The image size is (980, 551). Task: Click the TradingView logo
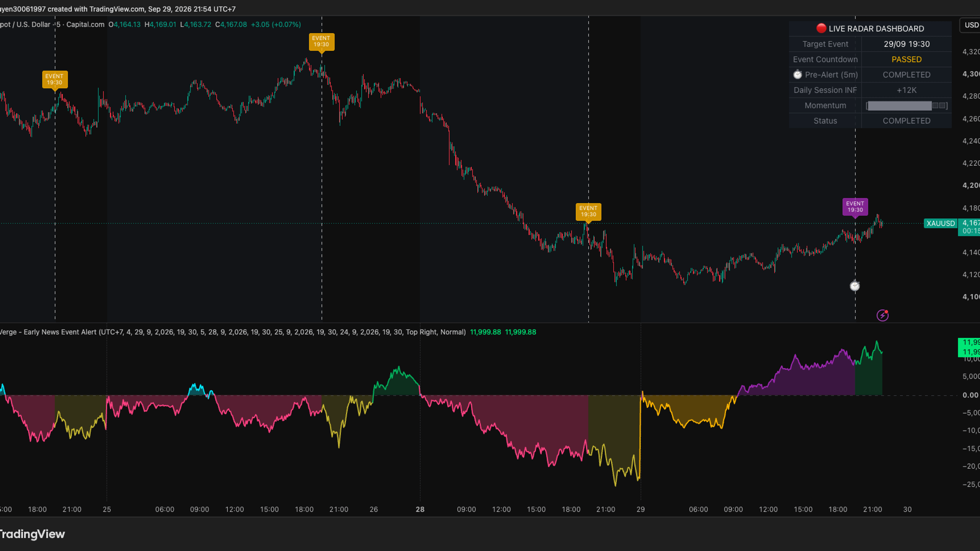pos(32,534)
